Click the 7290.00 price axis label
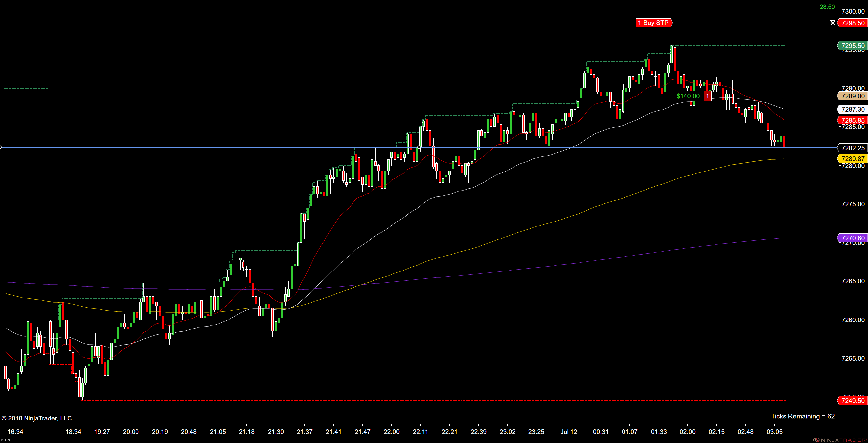Image resolution: width=868 pixels, height=443 pixels. 853,88
